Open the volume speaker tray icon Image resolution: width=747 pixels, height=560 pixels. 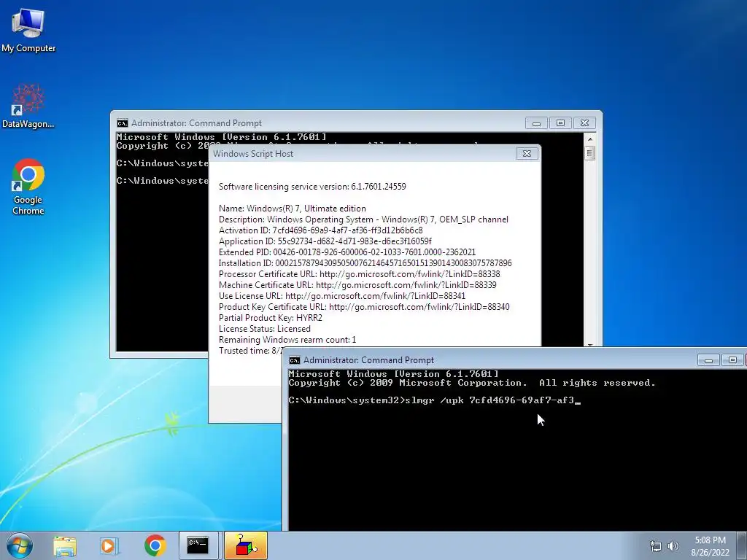[673, 546]
